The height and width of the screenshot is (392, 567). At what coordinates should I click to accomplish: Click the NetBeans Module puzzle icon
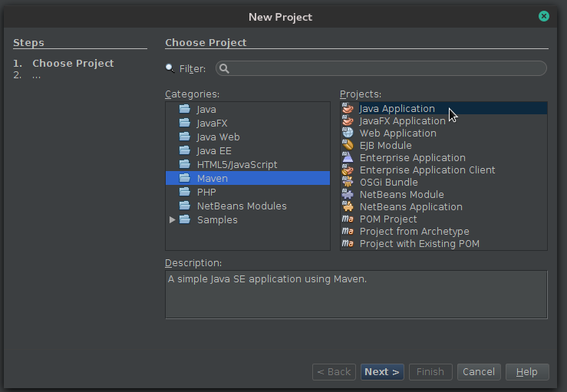coord(348,195)
